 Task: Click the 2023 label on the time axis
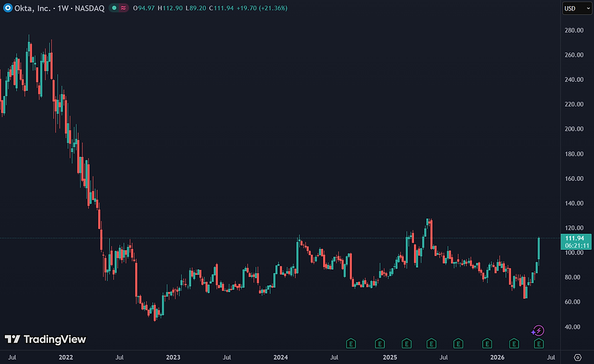173,357
